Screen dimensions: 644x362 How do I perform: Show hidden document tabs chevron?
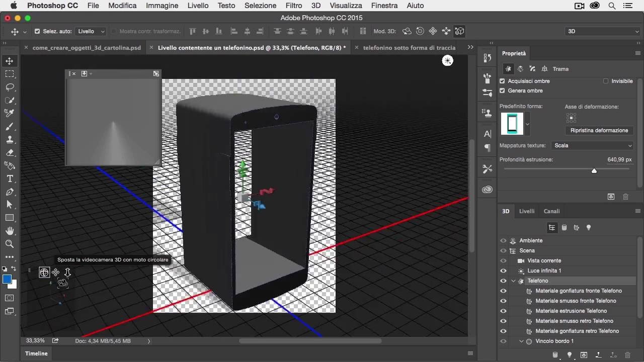[x=470, y=47]
